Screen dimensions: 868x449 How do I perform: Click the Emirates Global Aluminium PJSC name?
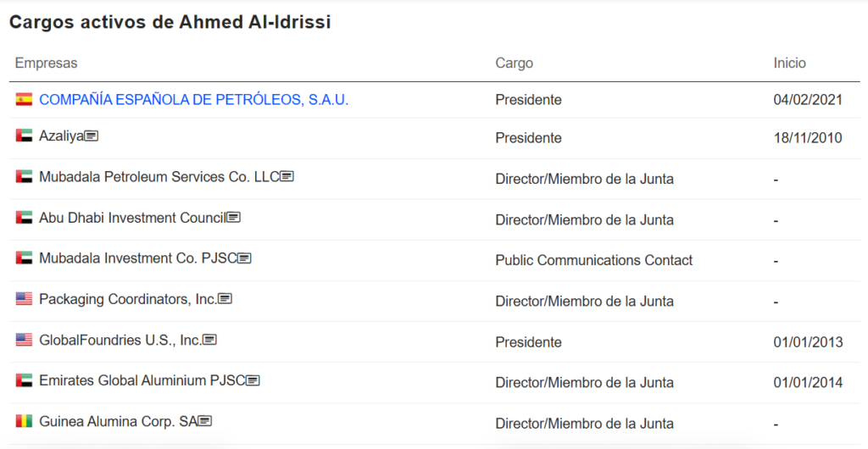tap(142, 380)
